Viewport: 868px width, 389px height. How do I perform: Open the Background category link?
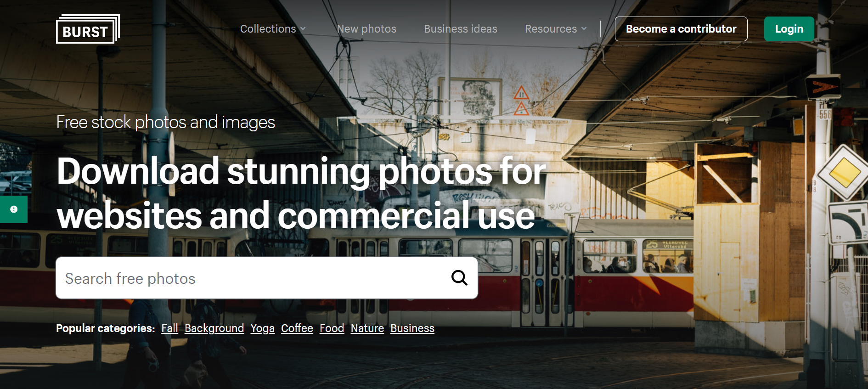pyautogui.click(x=214, y=328)
